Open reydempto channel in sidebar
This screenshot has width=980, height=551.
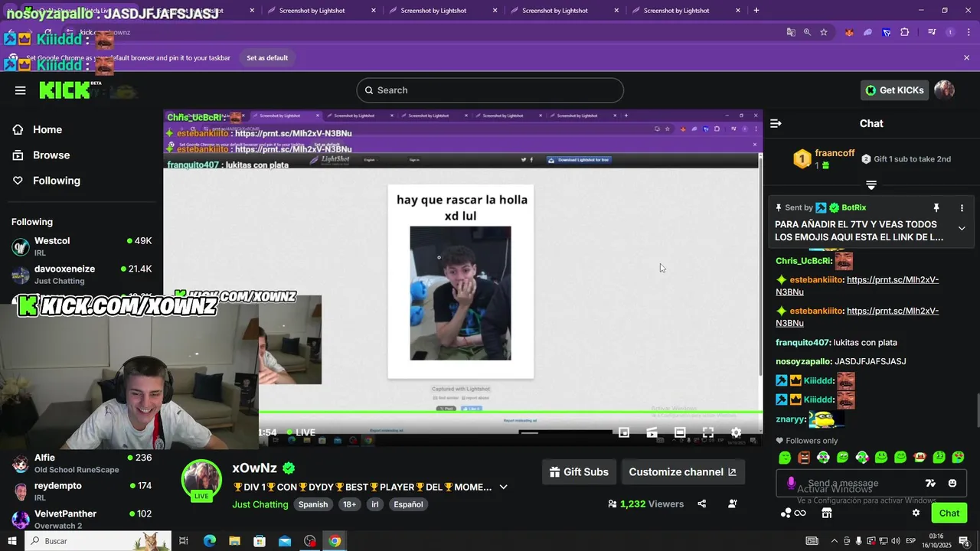(81, 491)
